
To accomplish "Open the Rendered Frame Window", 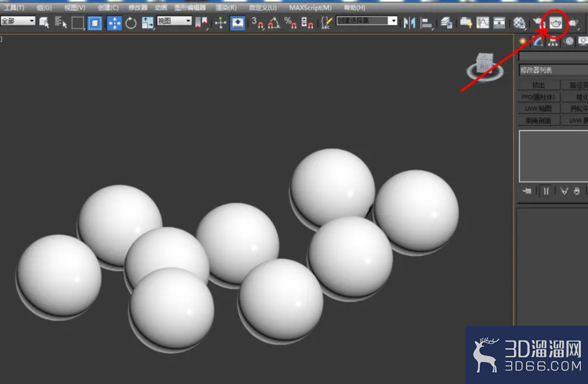I will [556, 23].
